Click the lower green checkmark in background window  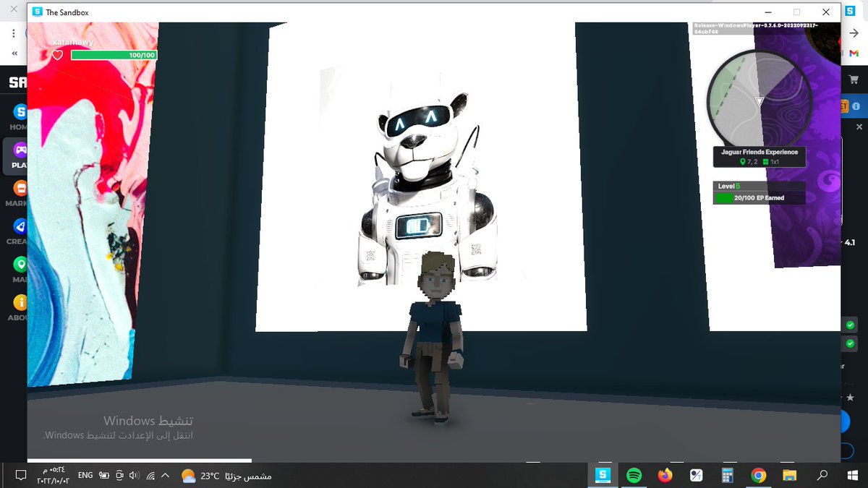(851, 343)
